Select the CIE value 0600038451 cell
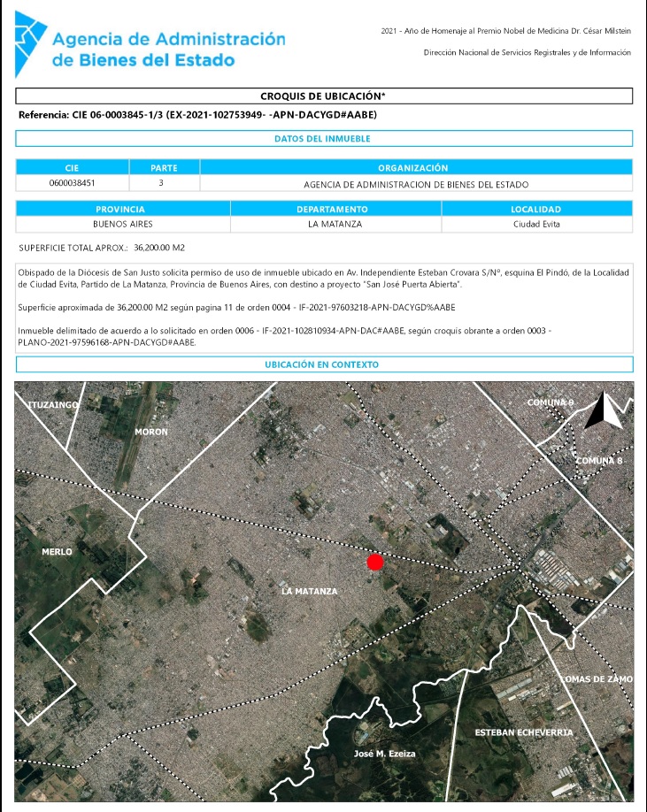The width and height of the screenshot is (647, 812). coord(73,184)
